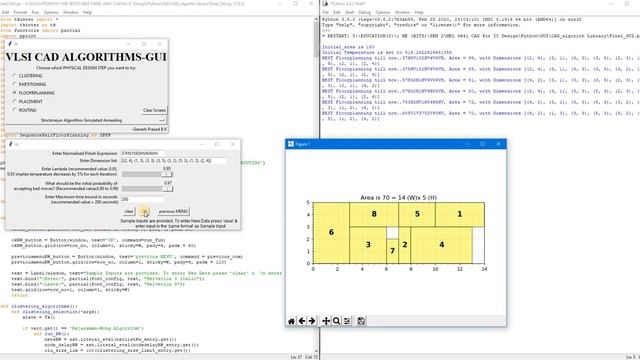Open File menu in the Python Shell
The image size is (640, 360).
click(325, 13)
